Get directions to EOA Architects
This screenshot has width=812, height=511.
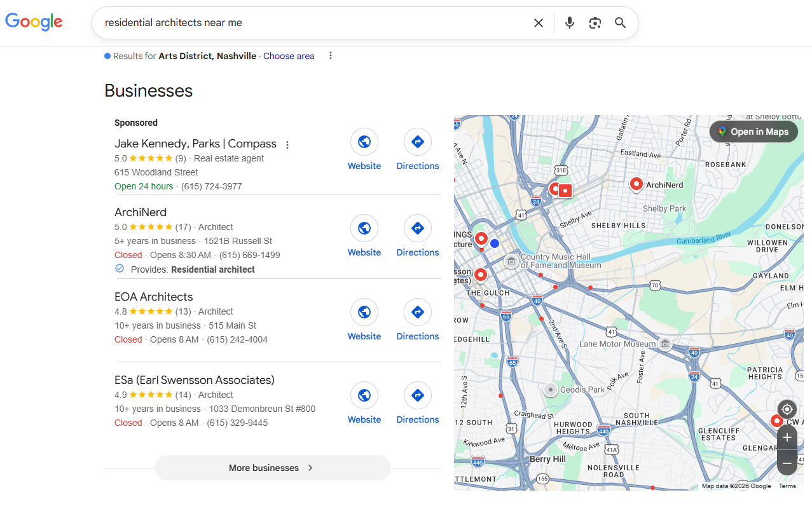[x=417, y=312]
